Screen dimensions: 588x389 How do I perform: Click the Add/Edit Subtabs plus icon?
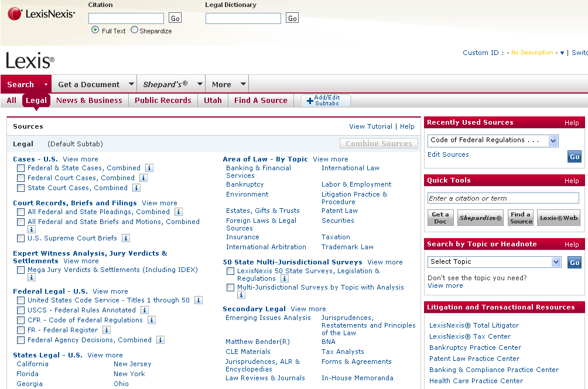pos(310,101)
